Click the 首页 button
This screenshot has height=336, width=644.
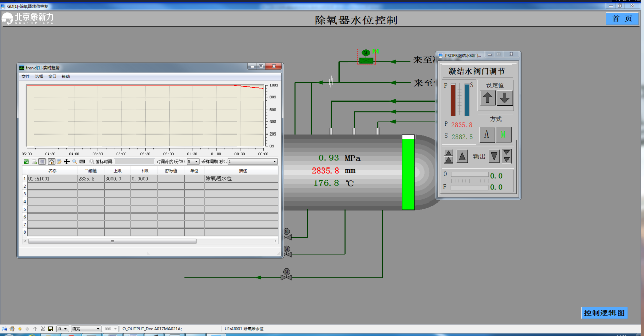pyautogui.click(x=622, y=19)
